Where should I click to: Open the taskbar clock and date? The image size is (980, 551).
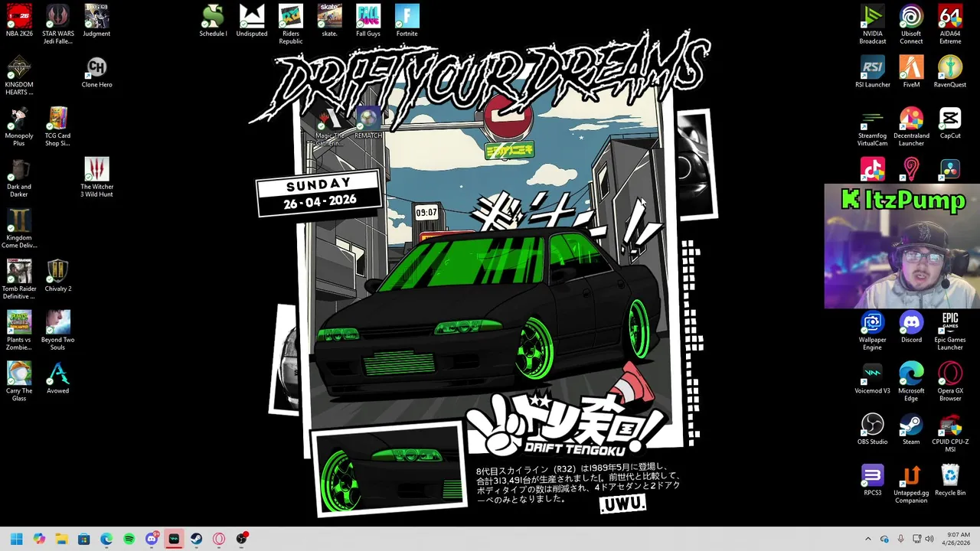pyautogui.click(x=955, y=539)
